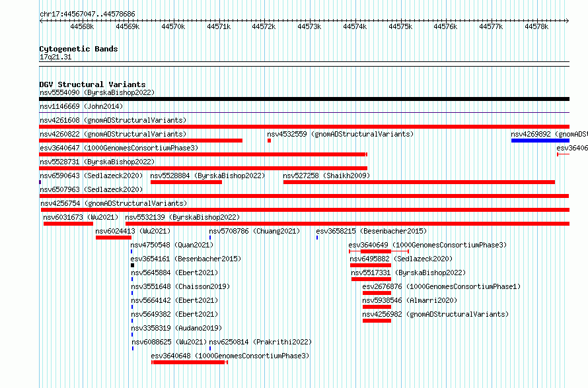Click the chr17:44567047..44578686 coordinates text
This screenshot has height=388, width=588.
tap(87, 15)
